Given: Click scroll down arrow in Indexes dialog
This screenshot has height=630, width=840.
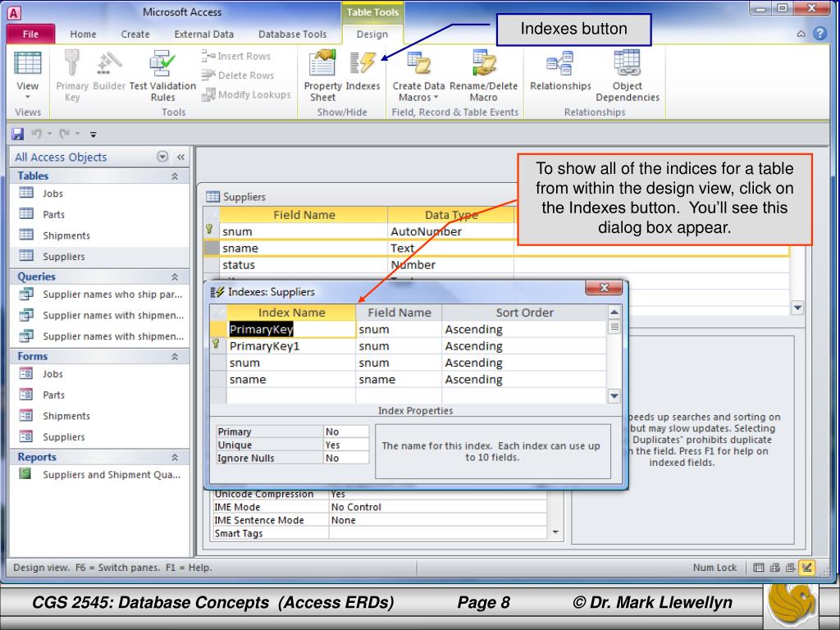Looking at the screenshot, I should pyautogui.click(x=614, y=396).
